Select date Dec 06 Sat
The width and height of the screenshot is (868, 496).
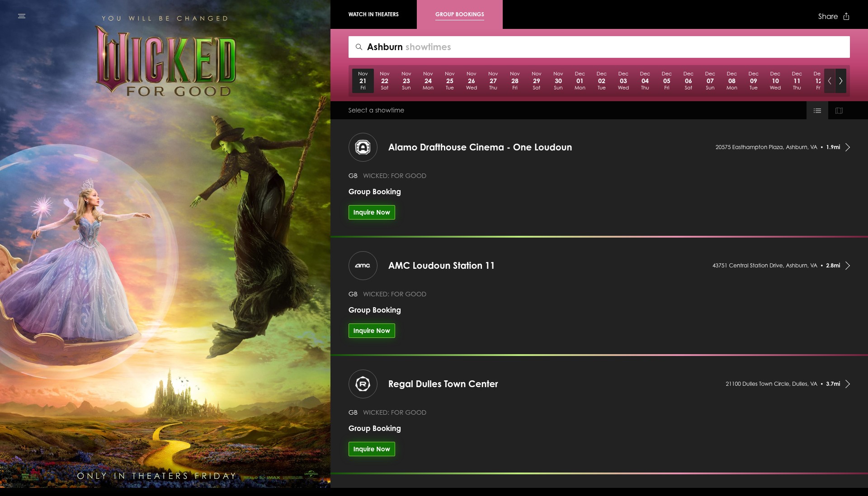click(689, 81)
